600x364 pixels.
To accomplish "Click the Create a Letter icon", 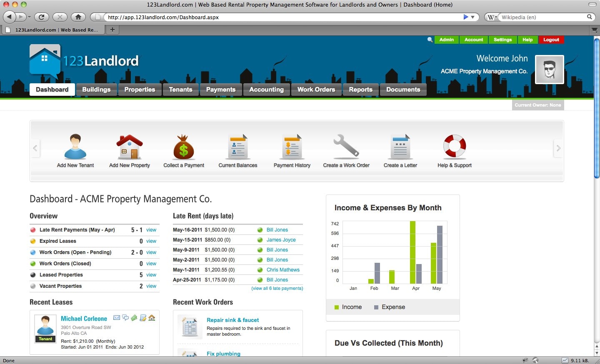I will pos(400,147).
